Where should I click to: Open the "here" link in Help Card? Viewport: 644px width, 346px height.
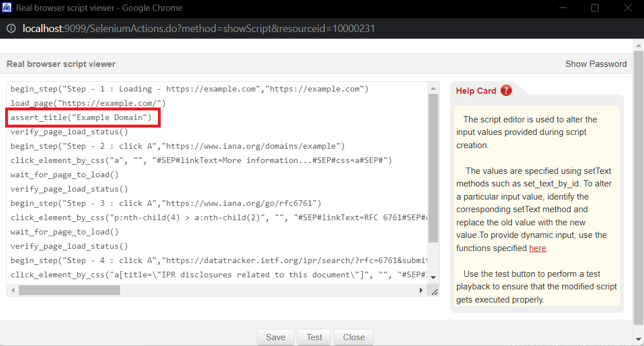[x=537, y=248]
